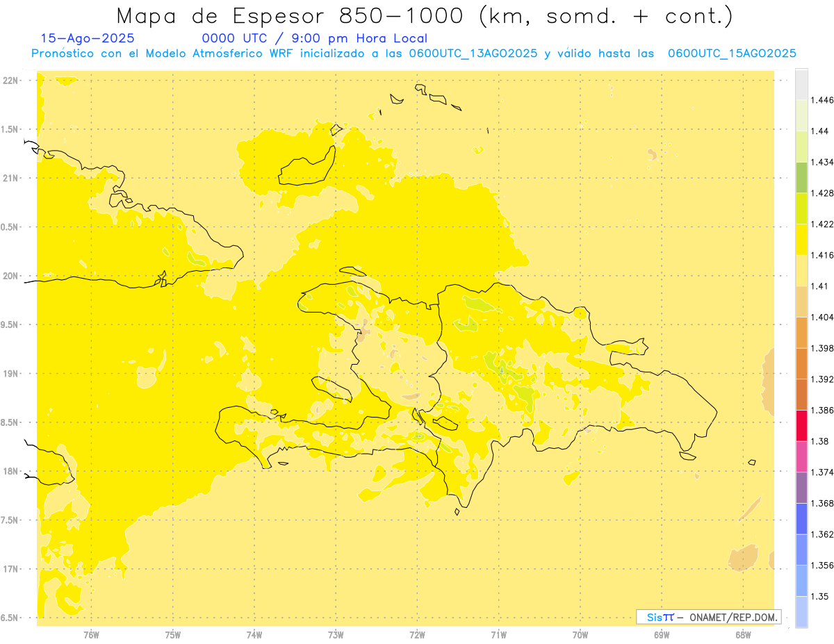The image size is (834, 644).
Task: Click the legend value 1.434
Action: click(x=821, y=162)
